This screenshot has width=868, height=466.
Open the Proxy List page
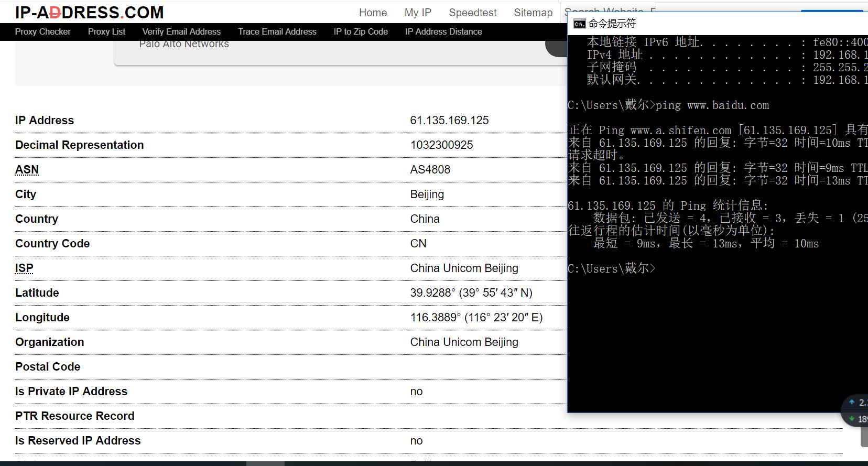point(106,31)
